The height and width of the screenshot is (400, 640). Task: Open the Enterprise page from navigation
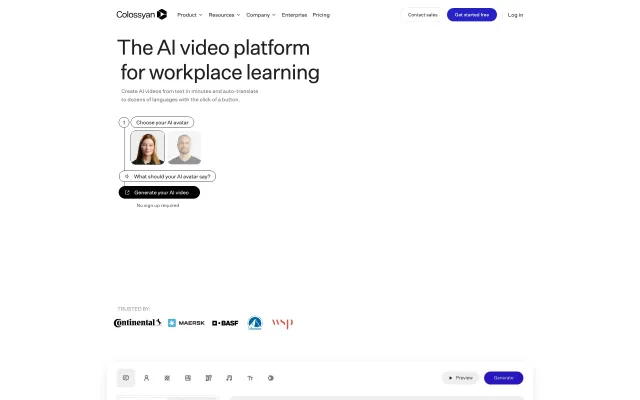295,15
